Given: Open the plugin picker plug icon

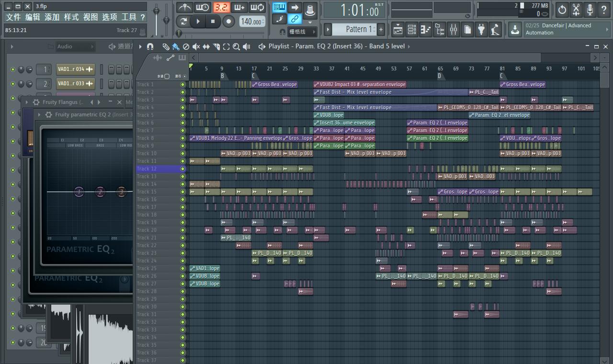Looking at the screenshot, I should tap(481, 30).
